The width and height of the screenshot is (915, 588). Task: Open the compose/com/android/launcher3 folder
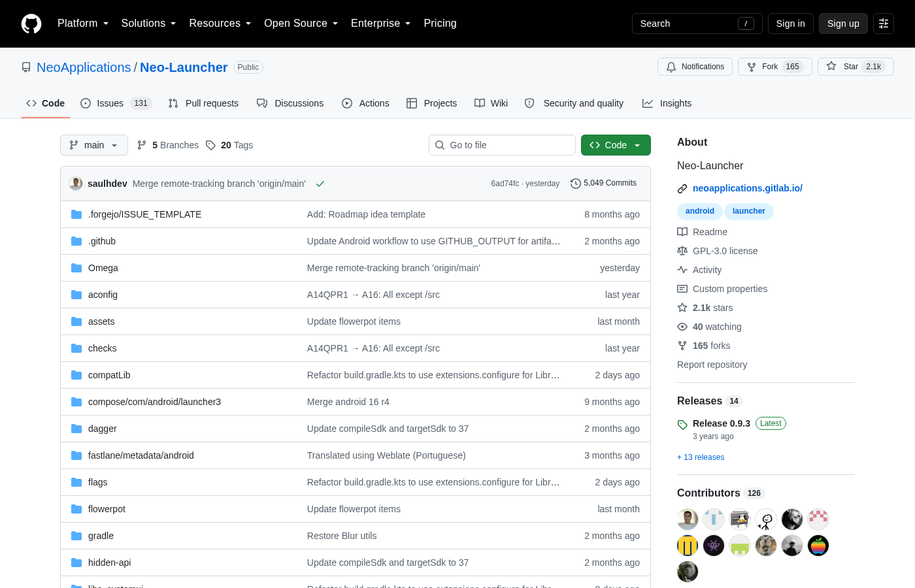click(154, 402)
